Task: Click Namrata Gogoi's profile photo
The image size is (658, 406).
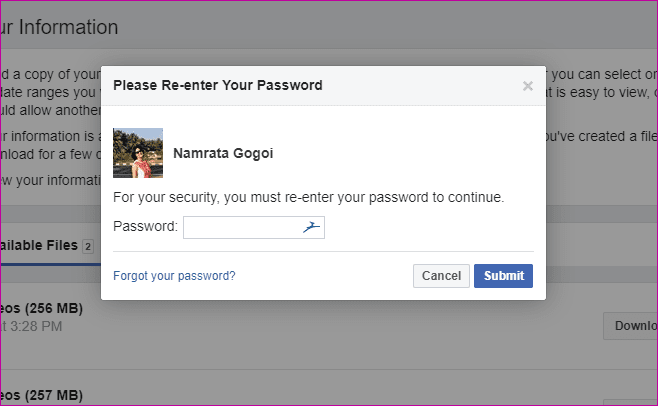Action: 138,153
